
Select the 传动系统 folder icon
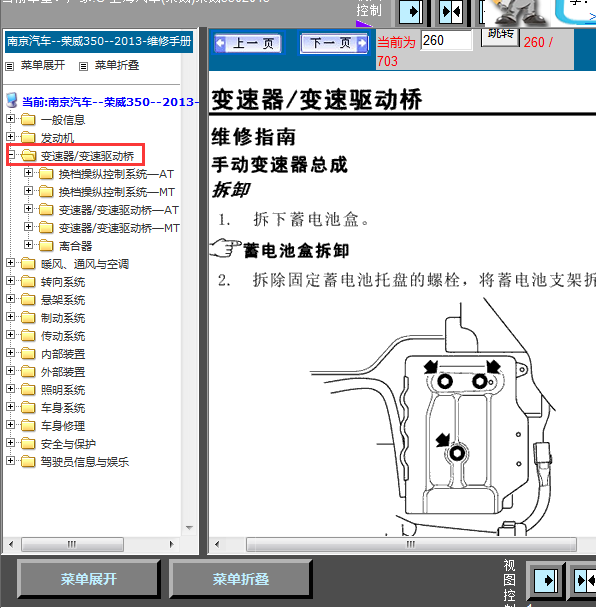click(28, 335)
